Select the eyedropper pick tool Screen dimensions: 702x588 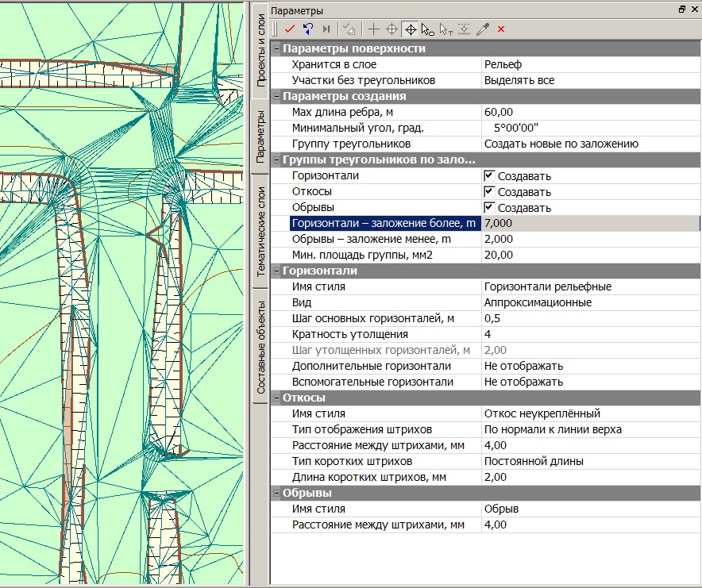(x=483, y=29)
